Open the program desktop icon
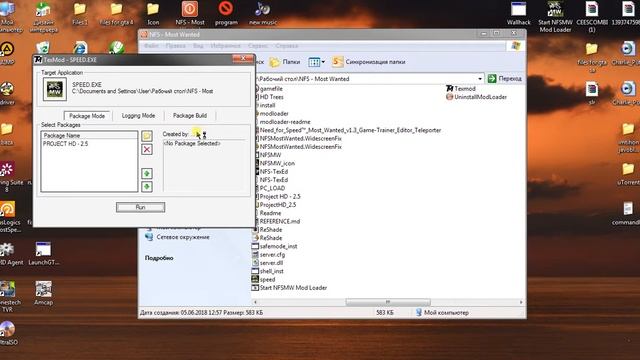 tap(226, 13)
